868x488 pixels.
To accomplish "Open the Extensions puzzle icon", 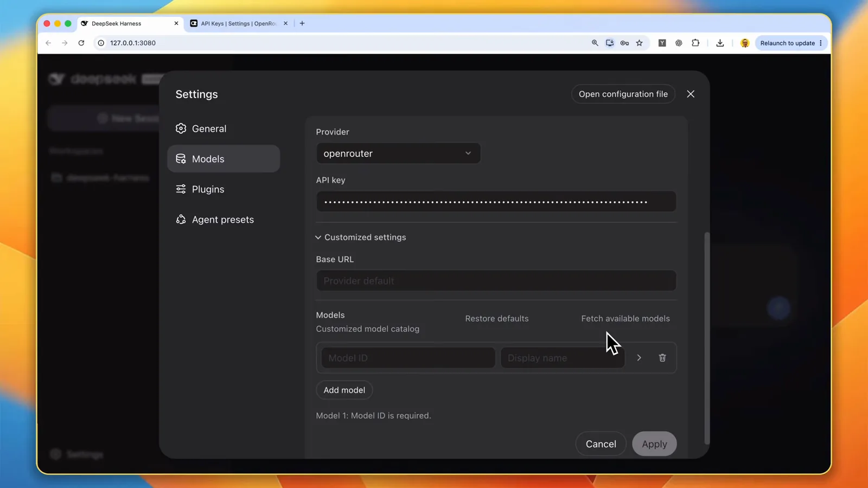I will pyautogui.click(x=695, y=43).
